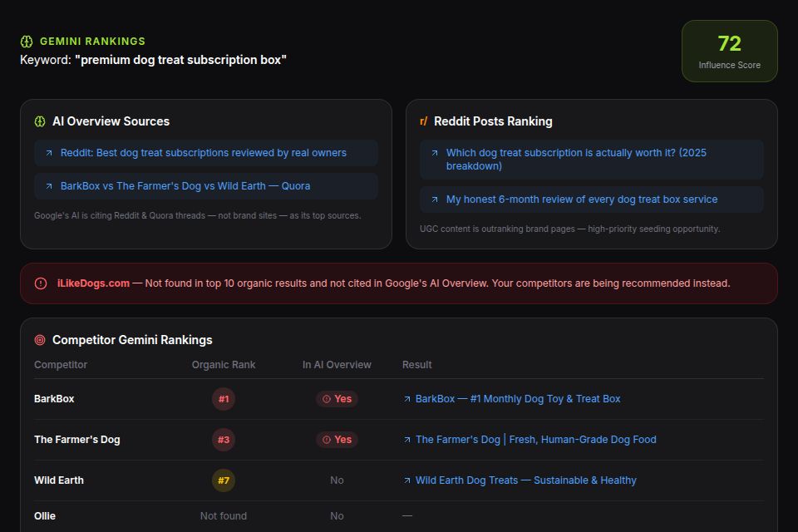Click the keyword premium dog treat subscription box

tap(180, 60)
